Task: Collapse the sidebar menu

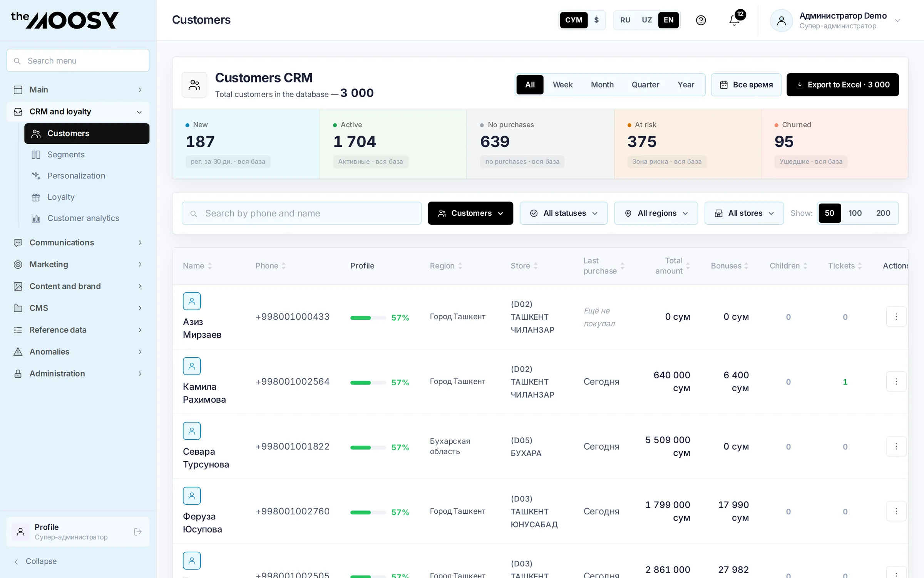Action: [x=35, y=561]
